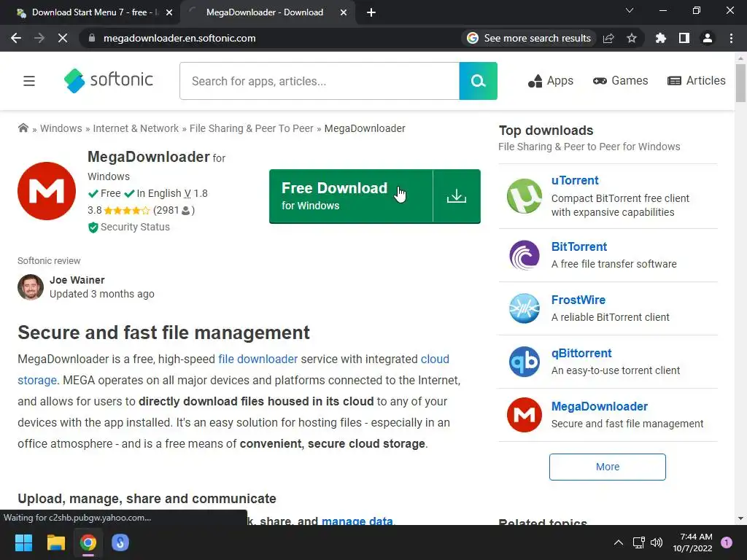
Task: Bookmark this page with the star icon
Action: tap(632, 38)
